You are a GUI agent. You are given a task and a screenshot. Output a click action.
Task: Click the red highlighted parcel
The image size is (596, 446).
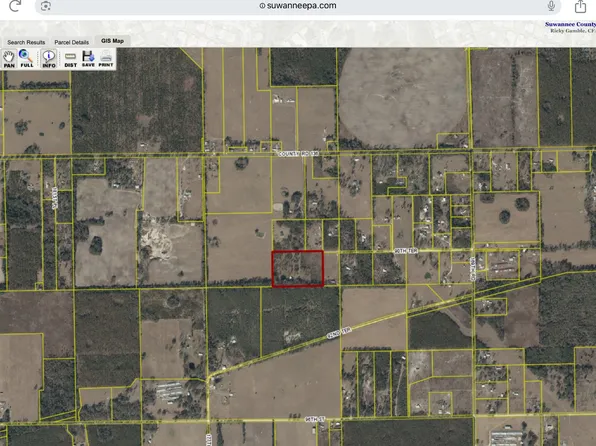pos(298,268)
